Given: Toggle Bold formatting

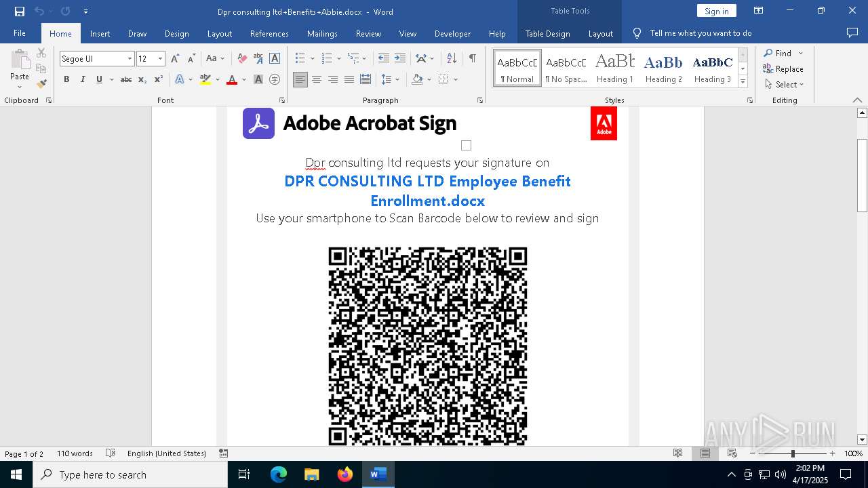Looking at the screenshot, I should (x=66, y=79).
